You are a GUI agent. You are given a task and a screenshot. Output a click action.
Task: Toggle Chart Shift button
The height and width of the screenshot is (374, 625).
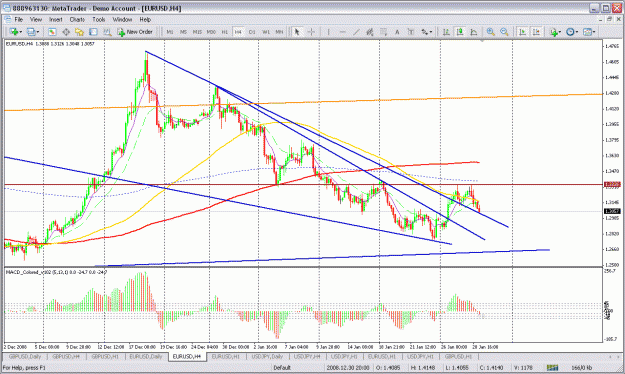(x=536, y=32)
